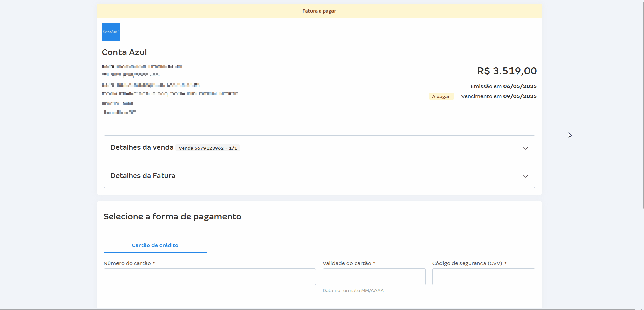Click the R$ 3.519,00 total amount

pos(506,71)
